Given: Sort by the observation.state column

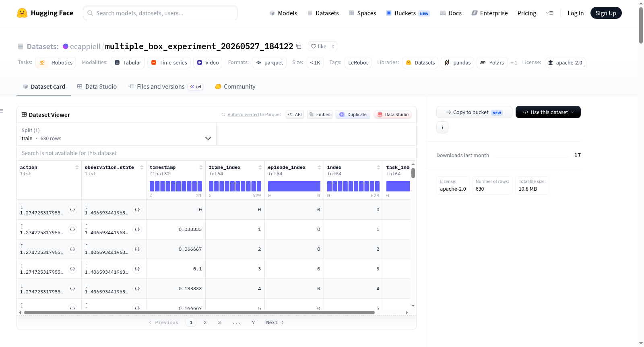Looking at the screenshot, I should (142, 167).
